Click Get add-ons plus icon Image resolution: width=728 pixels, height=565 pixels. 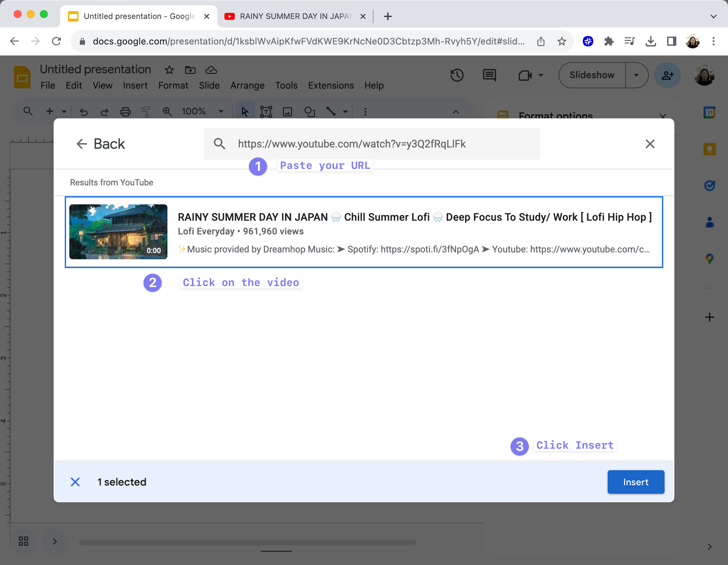click(x=709, y=317)
